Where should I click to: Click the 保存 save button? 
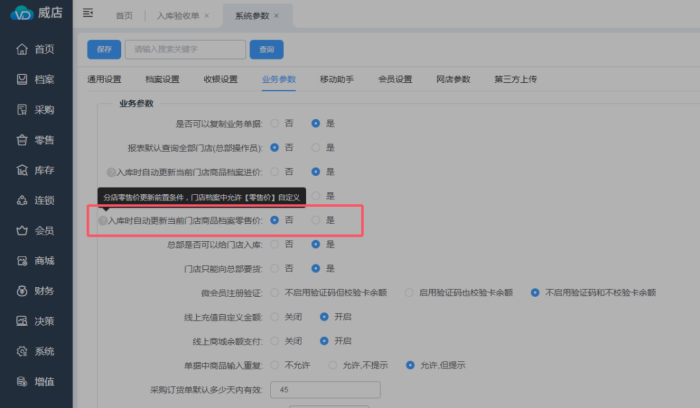pos(104,49)
